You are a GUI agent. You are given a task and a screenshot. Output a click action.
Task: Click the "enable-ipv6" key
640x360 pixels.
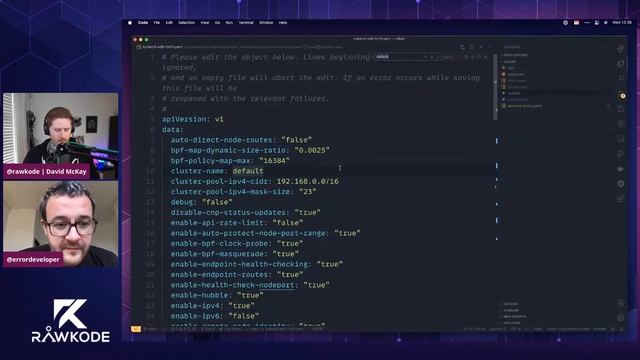click(x=195, y=316)
